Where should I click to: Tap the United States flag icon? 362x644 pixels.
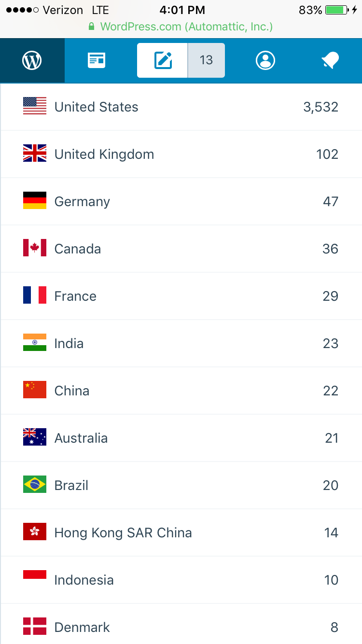[35, 106]
